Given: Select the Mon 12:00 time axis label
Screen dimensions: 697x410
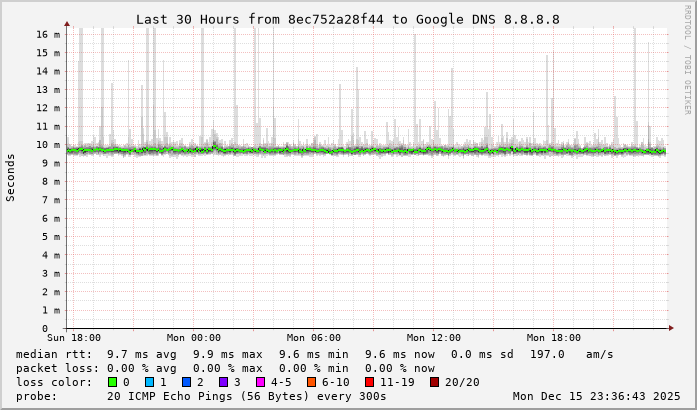Looking at the screenshot, I should pyautogui.click(x=434, y=338).
